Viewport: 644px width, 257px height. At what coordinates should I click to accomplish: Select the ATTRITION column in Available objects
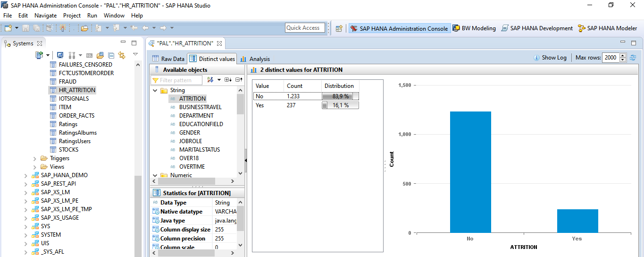coord(192,99)
